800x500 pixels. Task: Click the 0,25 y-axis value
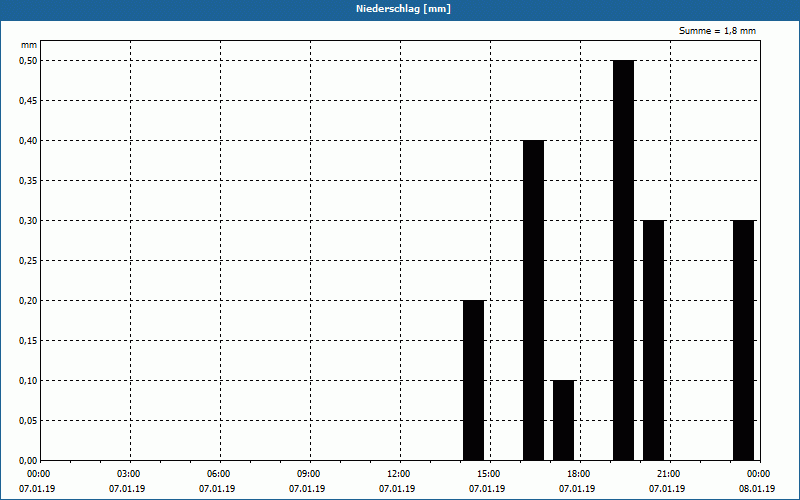(x=28, y=261)
